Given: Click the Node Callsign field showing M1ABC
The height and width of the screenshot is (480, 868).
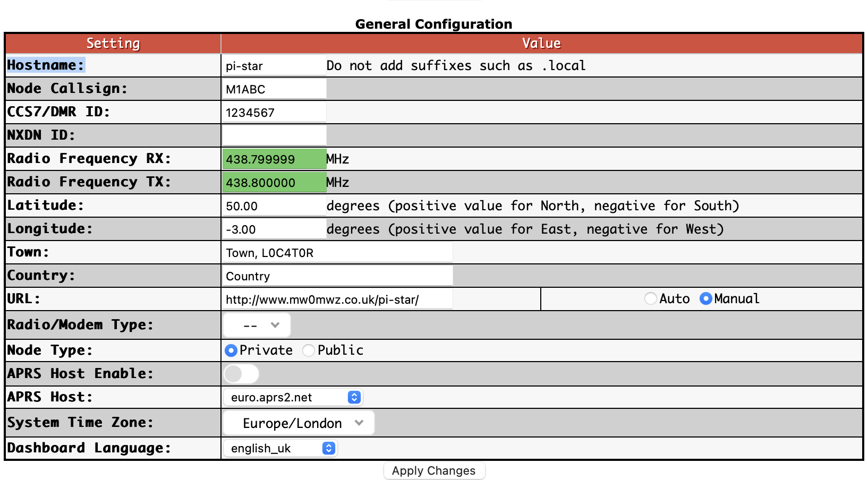Looking at the screenshot, I should (x=274, y=89).
